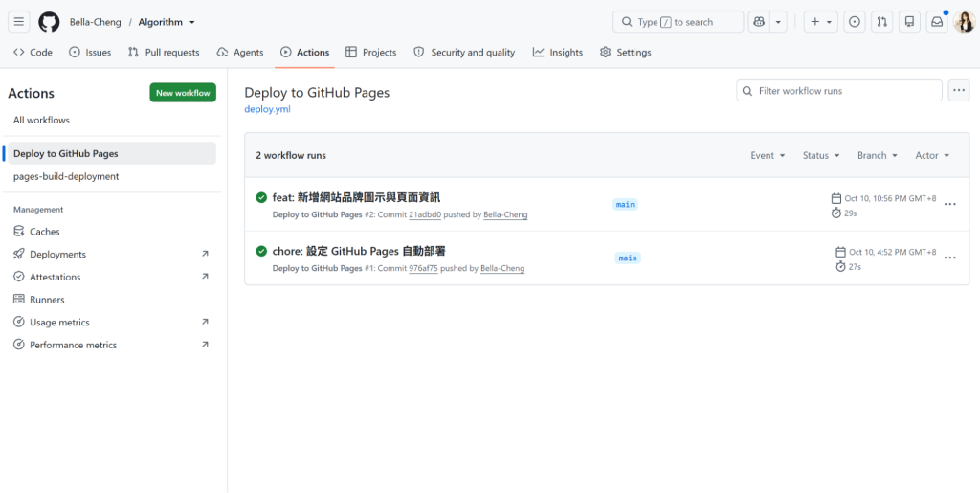Viewport: 980px width, 493px height.
Task: Click main branch label on feat run
Action: click(625, 204)
